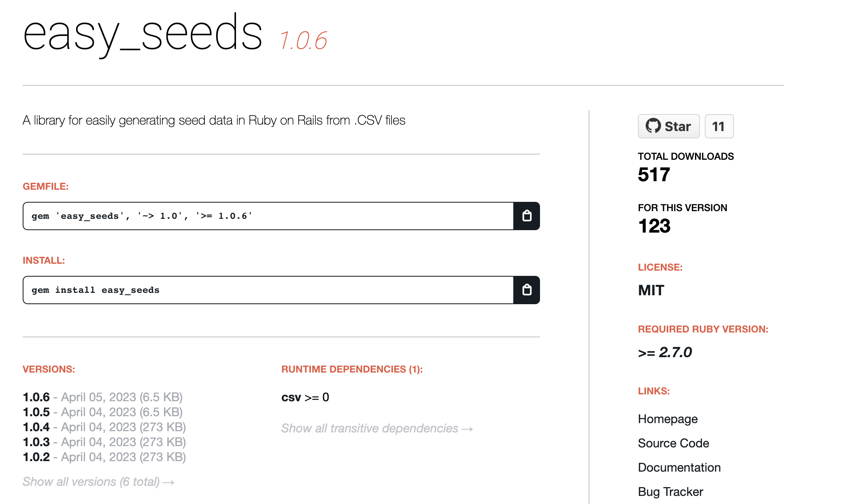Click the GitHub Star button
The width and height of the screenshot is (842, 504).
[x=668, y=126]
